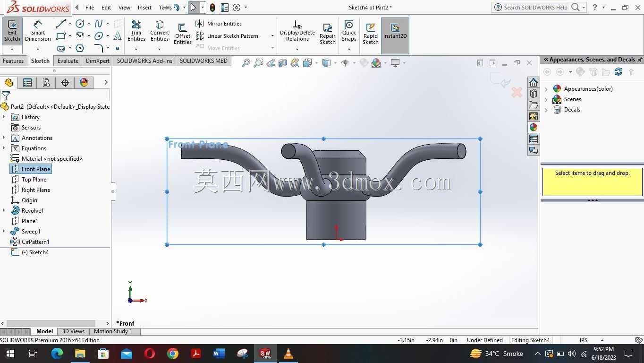
Task: Open the File menu
Action: (89, 8)
